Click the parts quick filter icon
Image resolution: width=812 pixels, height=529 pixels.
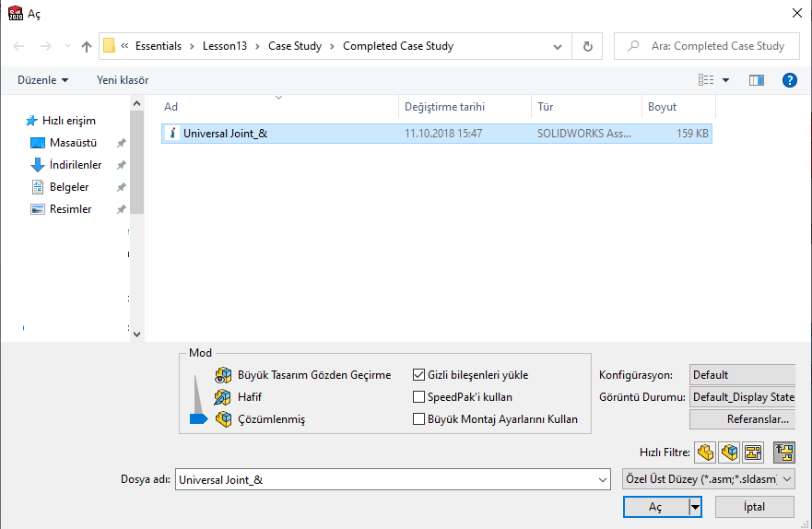(x=706, y=453)
